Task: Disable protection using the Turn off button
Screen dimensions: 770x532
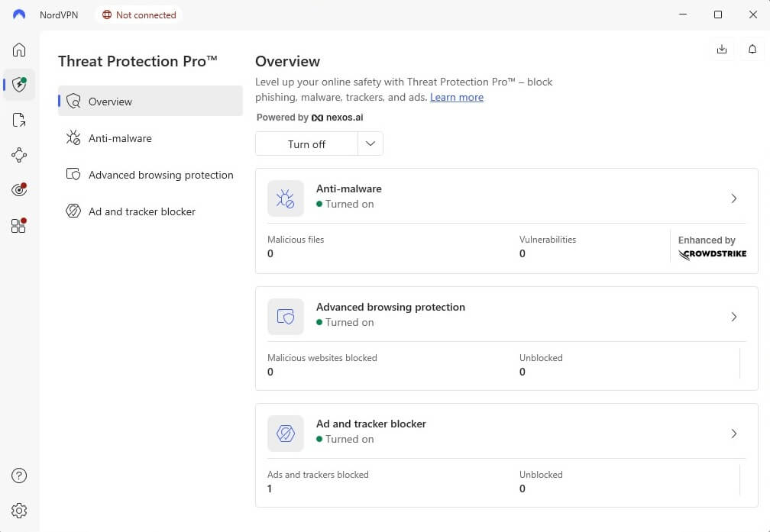Action: 306,143
